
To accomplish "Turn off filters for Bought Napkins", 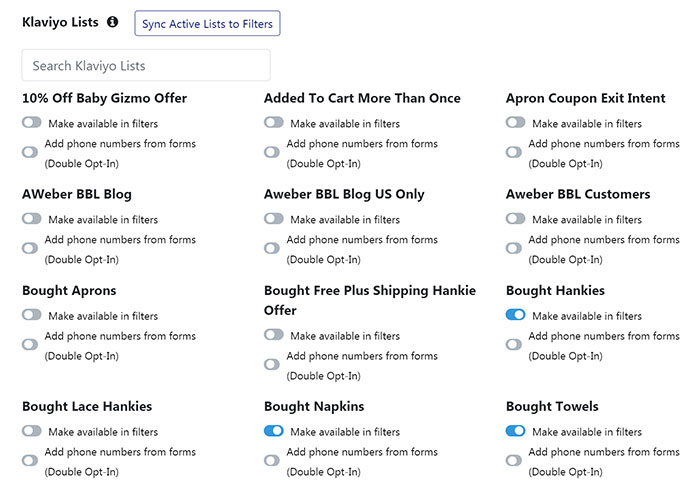I will [274, 431].
